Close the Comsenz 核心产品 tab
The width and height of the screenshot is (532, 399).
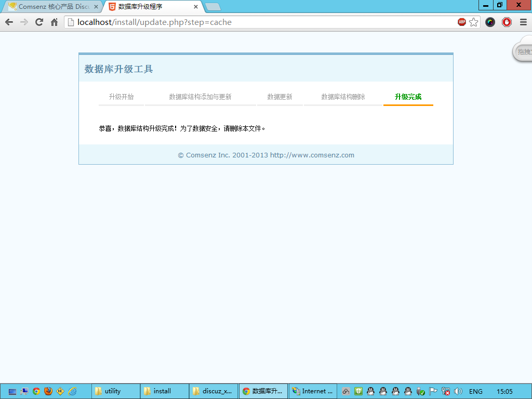pyautogui.click(x=96, y=6)
